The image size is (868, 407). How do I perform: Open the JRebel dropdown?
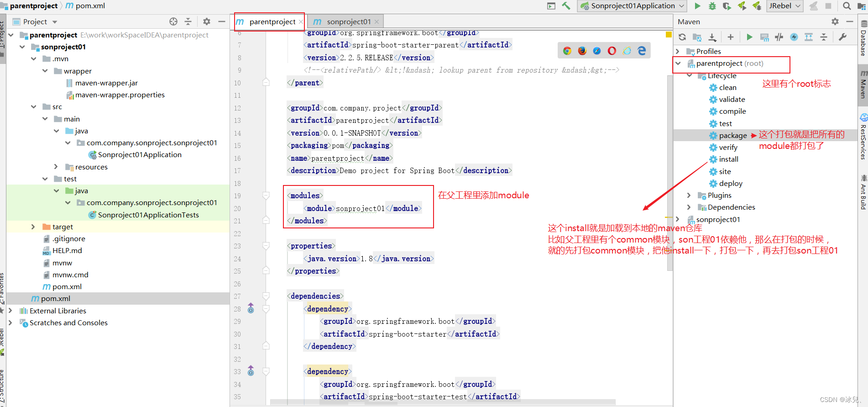785,6
